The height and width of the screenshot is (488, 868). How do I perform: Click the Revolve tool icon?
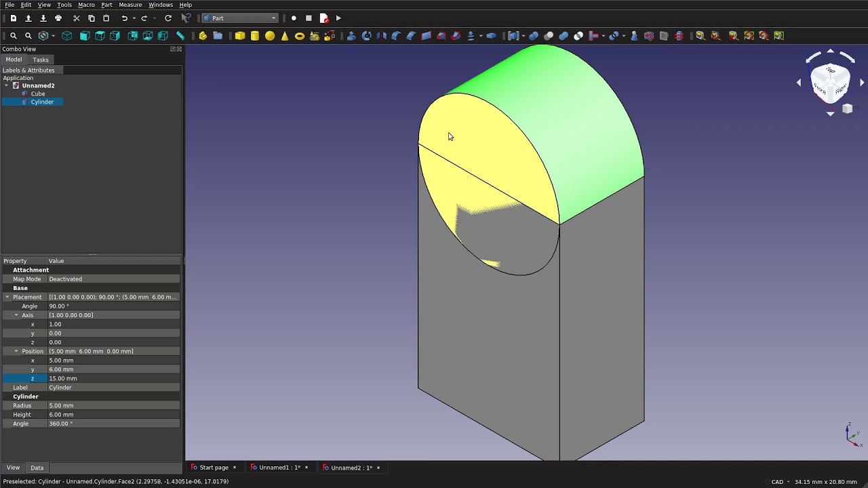tap(366, 36)
